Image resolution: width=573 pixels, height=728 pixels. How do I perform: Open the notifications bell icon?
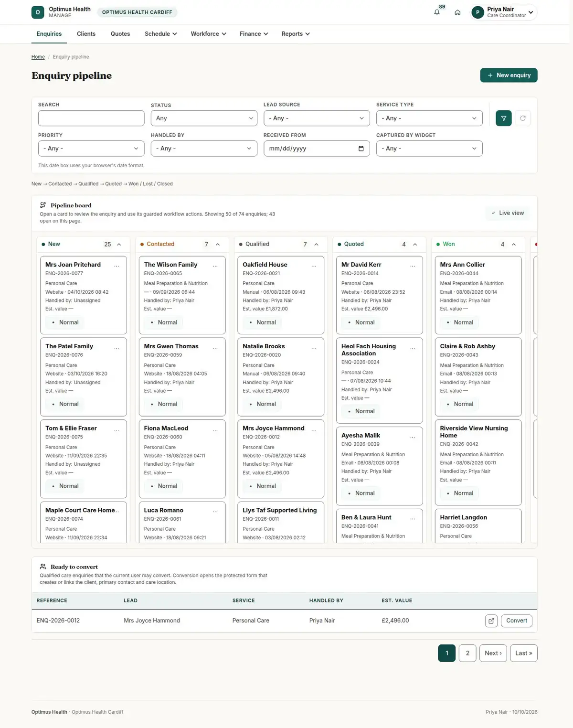[436, 12]
